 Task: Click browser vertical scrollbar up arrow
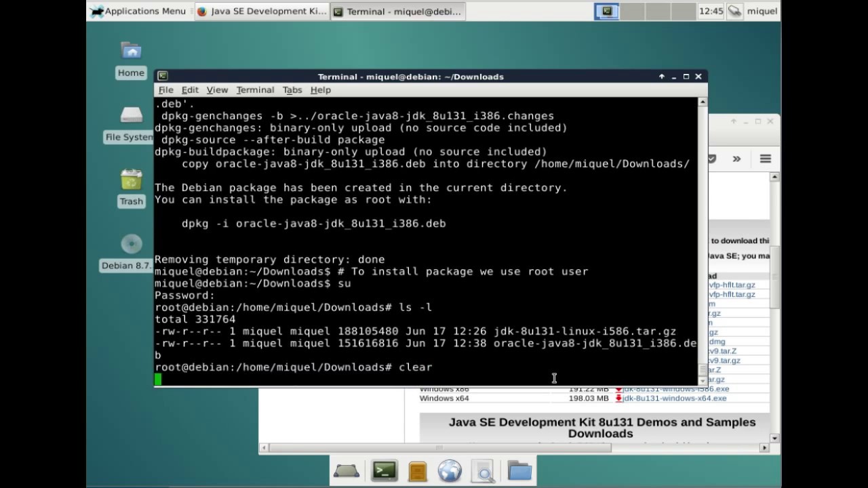point(774,177)
